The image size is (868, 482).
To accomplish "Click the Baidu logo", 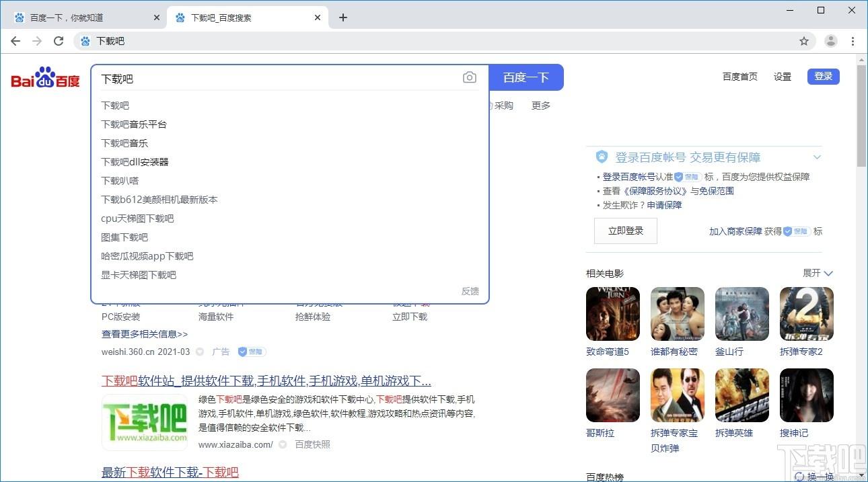I will coord(45,77).
